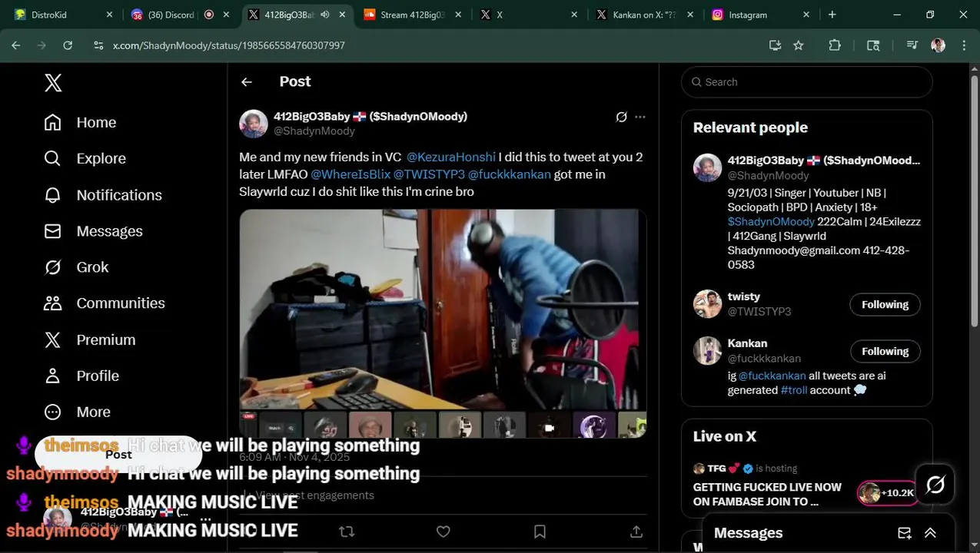Go back in the browser
The image size is (980, 553).
coord(16,45)
